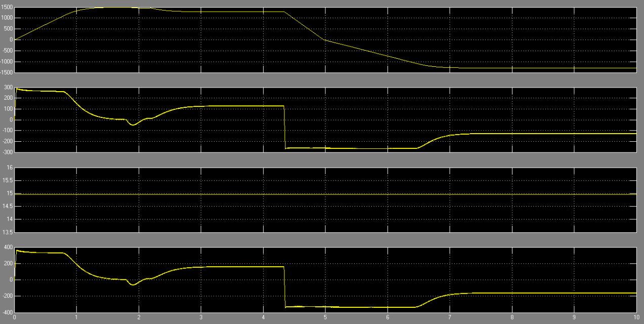Click the time-axis label 8
The width and height of the screenshot is (644, 324).
(x=512, y=317)
